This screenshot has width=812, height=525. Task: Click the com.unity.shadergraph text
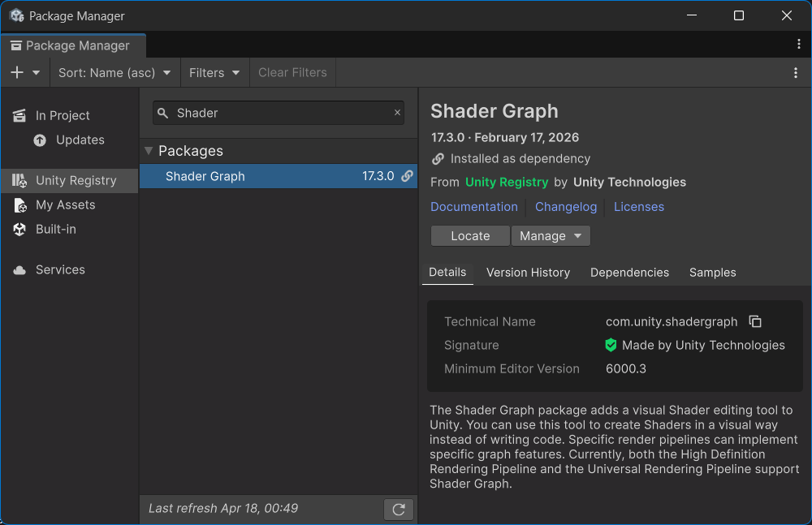[672, 321]
